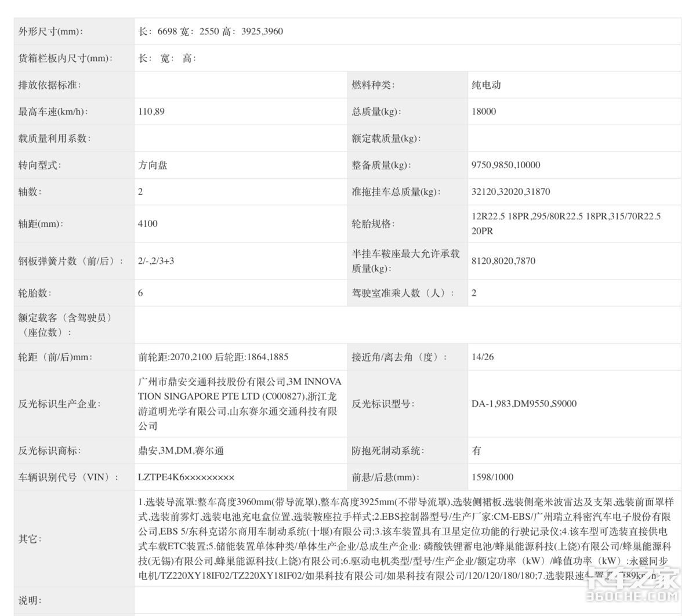696x616 pixels.
Task: Click the 总质量(kg) label
Action: pos(376,111)
